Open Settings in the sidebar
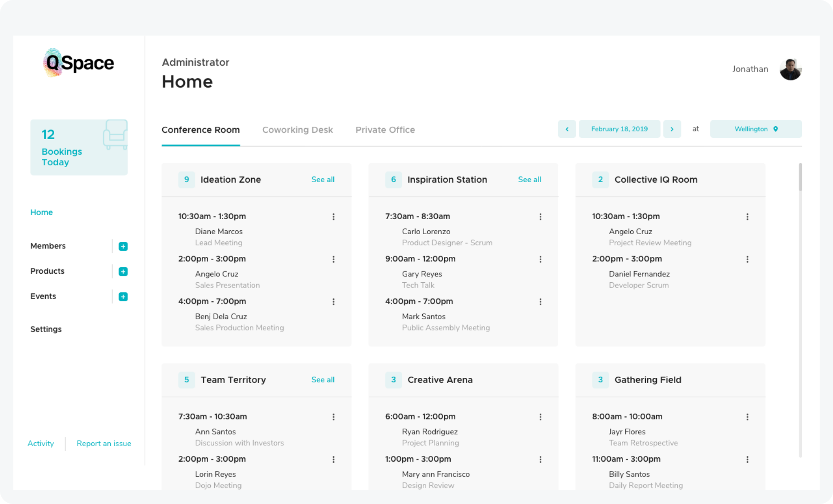 tap(46, 329)
